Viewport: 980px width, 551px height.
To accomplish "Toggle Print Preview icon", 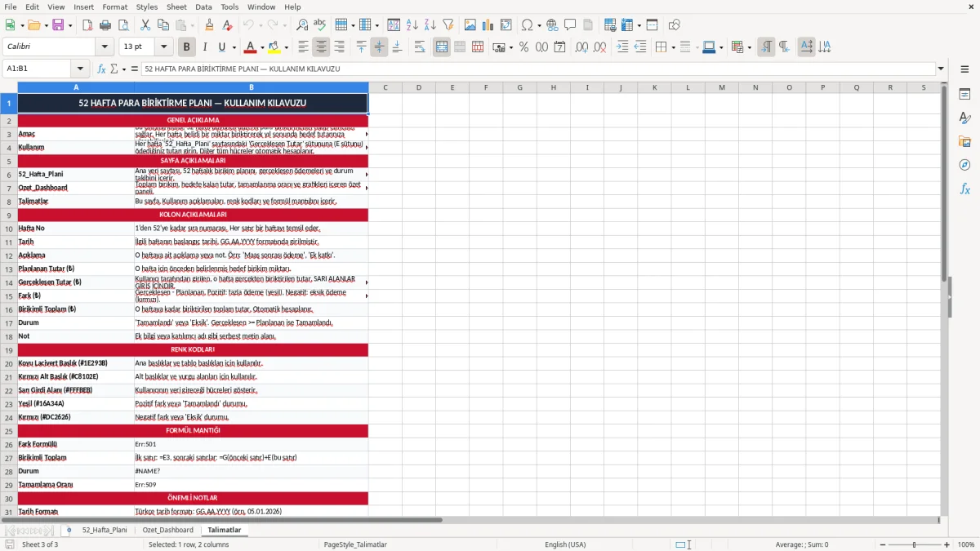I will [x=122, y=25].
